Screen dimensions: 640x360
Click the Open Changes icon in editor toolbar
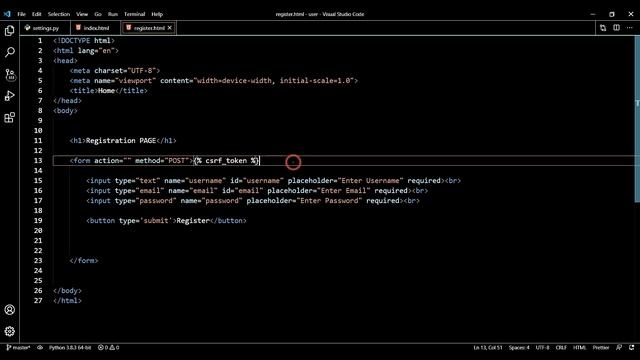[603, 28]
